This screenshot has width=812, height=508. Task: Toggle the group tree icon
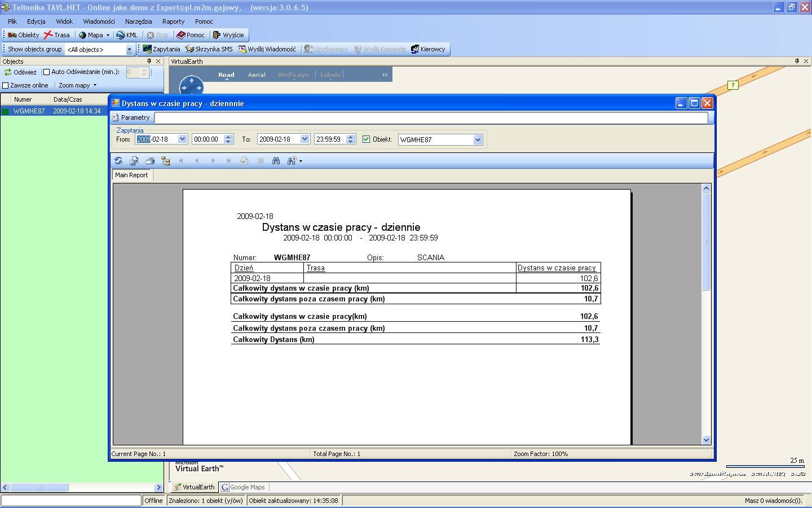tap(165, 161)
